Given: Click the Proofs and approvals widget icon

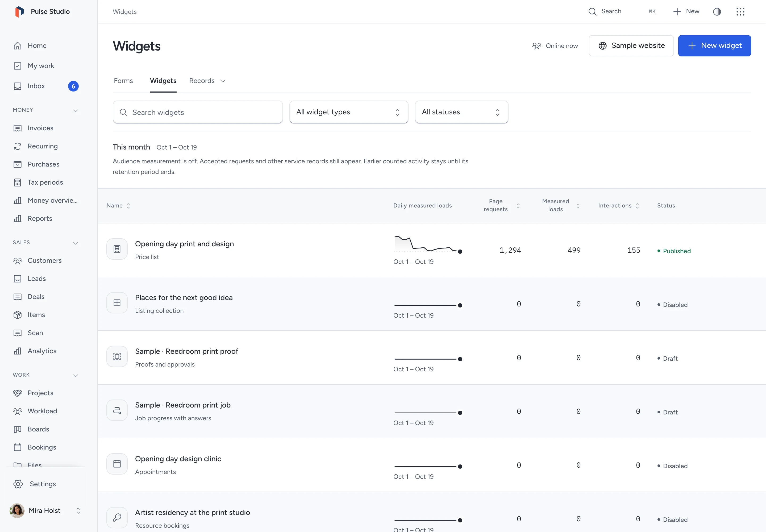Looking at the screenshot, I should (117, 356).
